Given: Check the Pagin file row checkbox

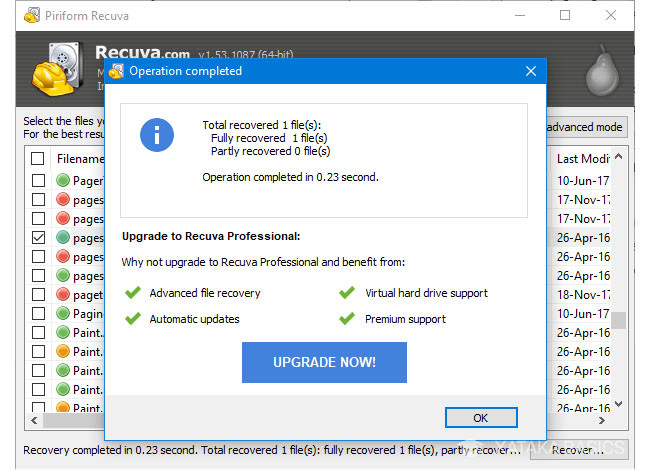Looking at the screenshot, I should [x=39, y=313].
